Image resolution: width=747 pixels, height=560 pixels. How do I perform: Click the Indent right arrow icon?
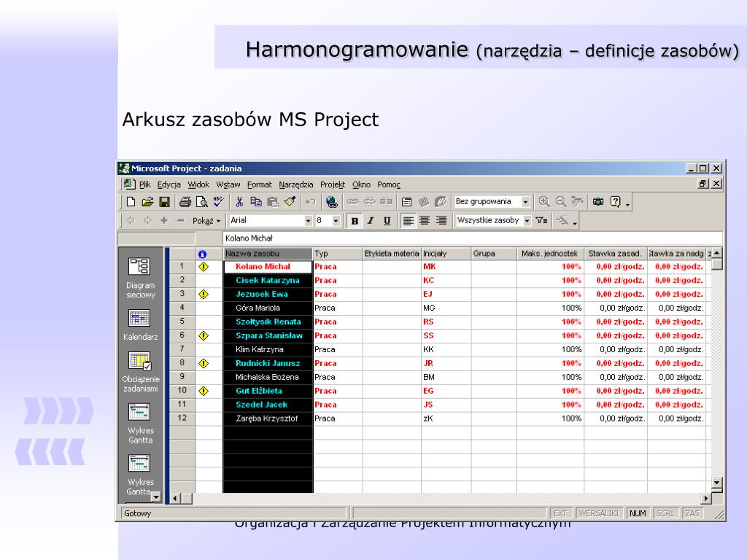pyautogui.click(x=147, y=220)
